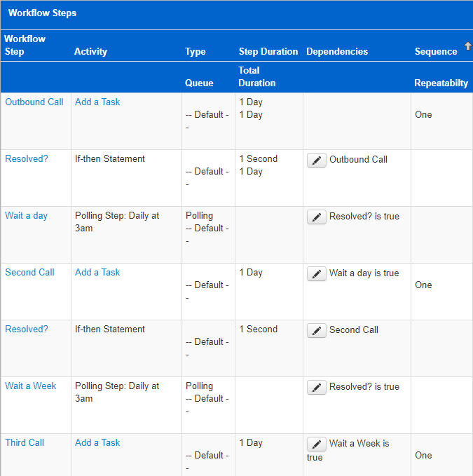Edit dependency pencil beside Wait a day is true
The height and width of the screenshot is (476, 473).
[317, 273]
